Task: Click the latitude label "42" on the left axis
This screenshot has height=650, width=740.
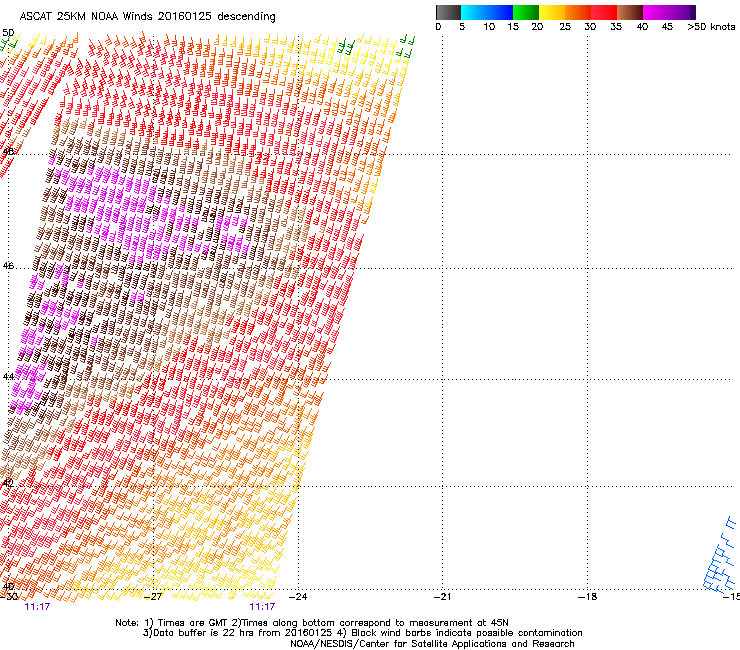Action: (x=8, y=483)
